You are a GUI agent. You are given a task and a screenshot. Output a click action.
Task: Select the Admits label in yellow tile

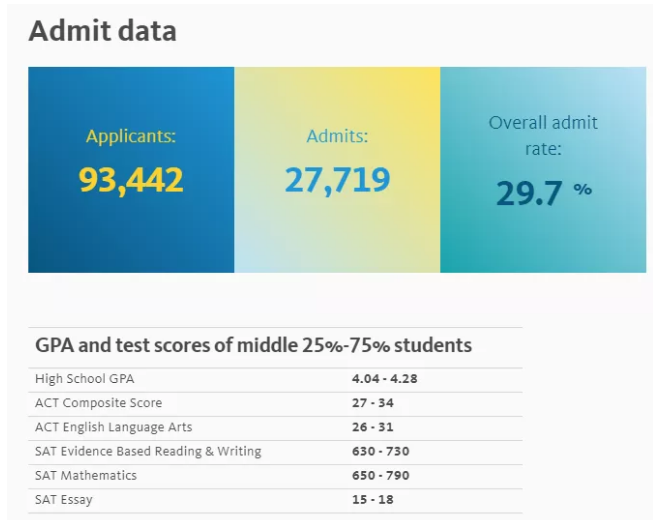pos(337,136)
